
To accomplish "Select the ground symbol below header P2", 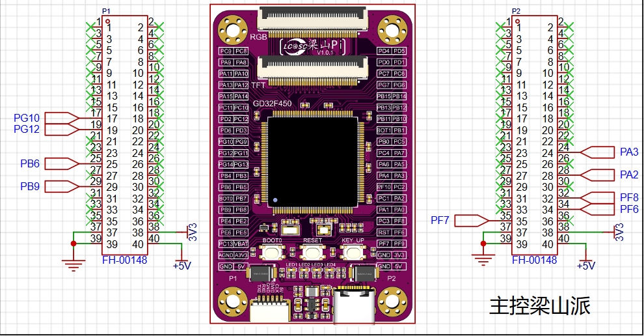I will [482, 259].
